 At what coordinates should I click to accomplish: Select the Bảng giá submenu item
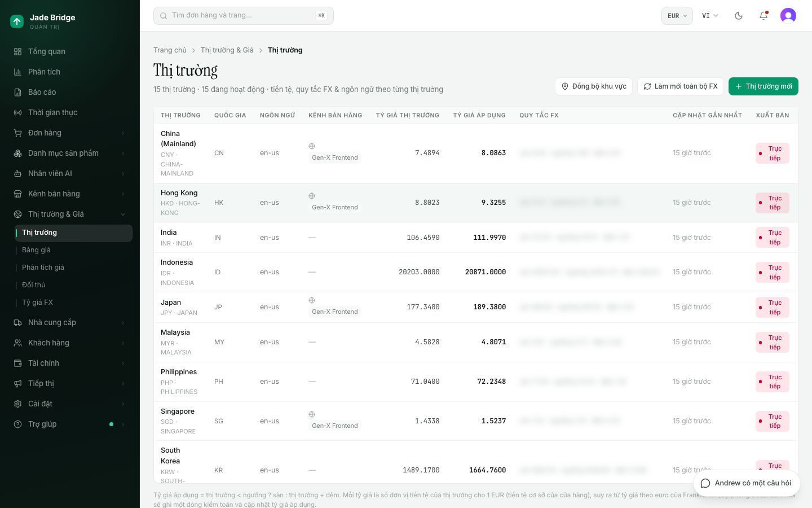(73, 250)
